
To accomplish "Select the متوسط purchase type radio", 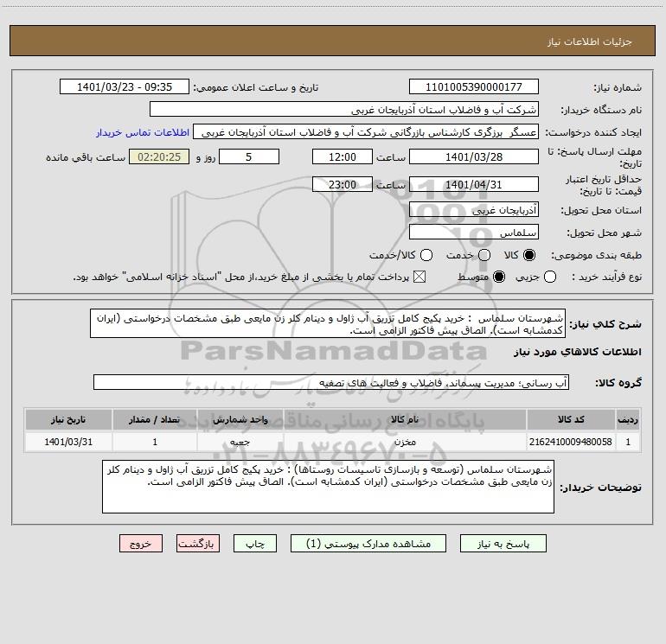I will 499,277.
